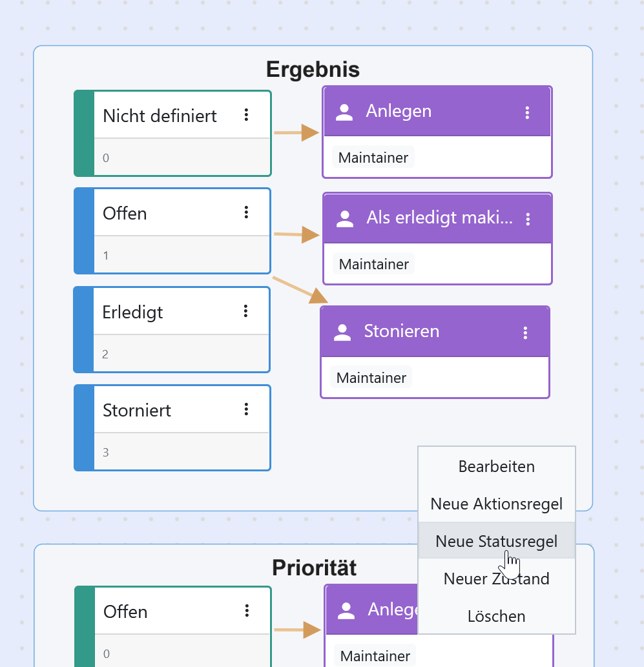Open the kebab menu on Storniert state
Image resolution: width=644 pixels, height=667 pixels.
[246, 409]
